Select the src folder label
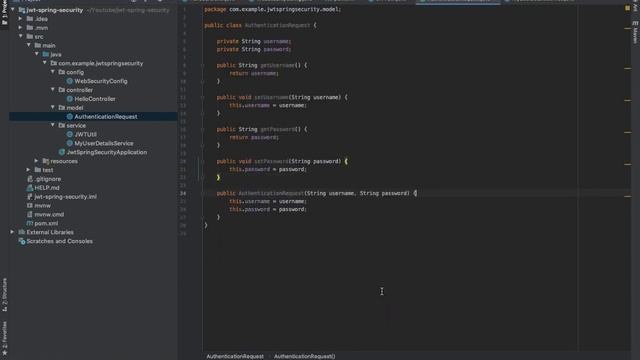 click(39, 37)
